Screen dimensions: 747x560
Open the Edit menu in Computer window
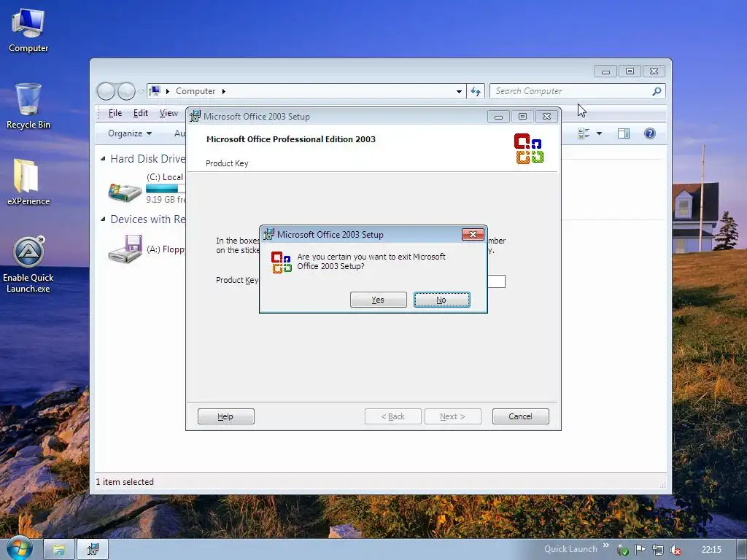141,113
